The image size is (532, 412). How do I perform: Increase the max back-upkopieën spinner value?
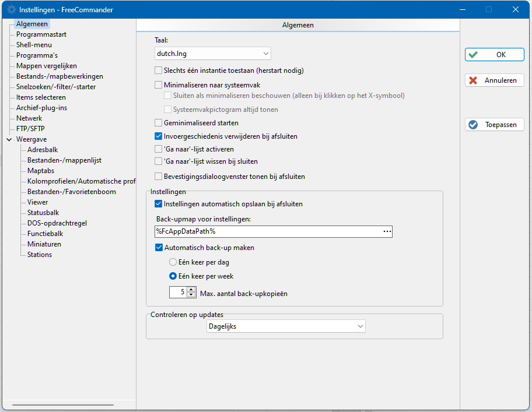tap(191, 290)
